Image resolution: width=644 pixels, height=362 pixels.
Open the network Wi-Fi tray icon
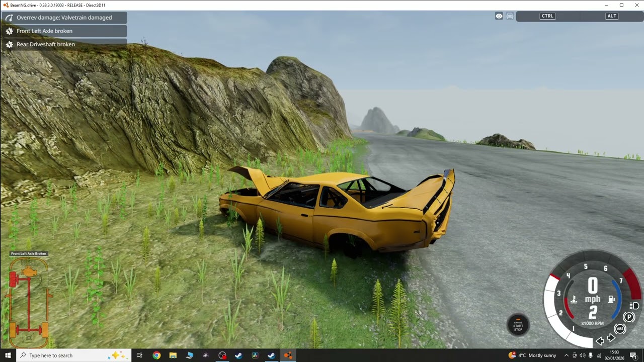coord(599,355)
